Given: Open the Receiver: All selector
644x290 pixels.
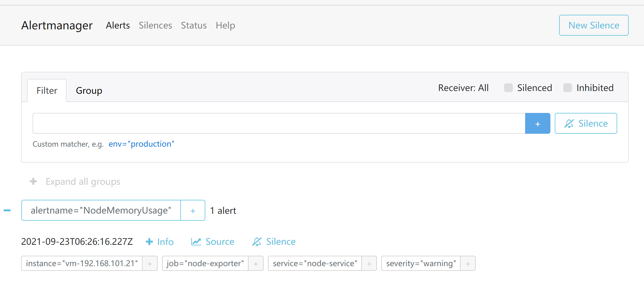Looking at the screenshot, I should 463,88.
